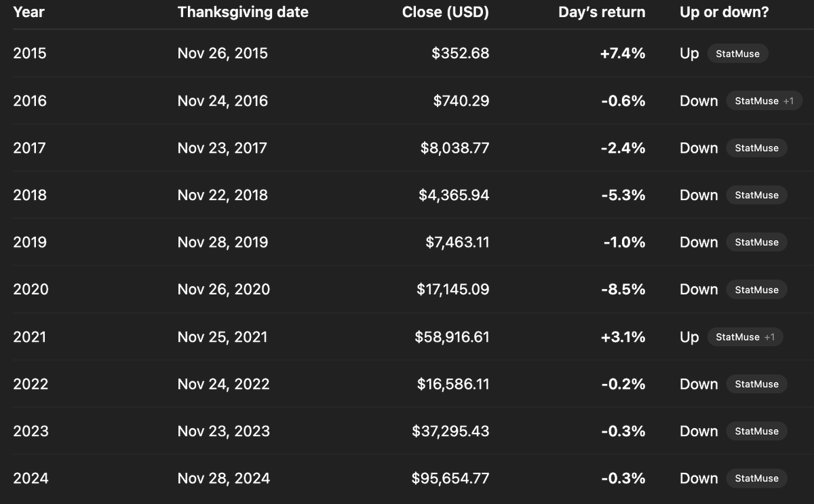Expand the StatMuse +1 sources for 2021

[745, 337]
